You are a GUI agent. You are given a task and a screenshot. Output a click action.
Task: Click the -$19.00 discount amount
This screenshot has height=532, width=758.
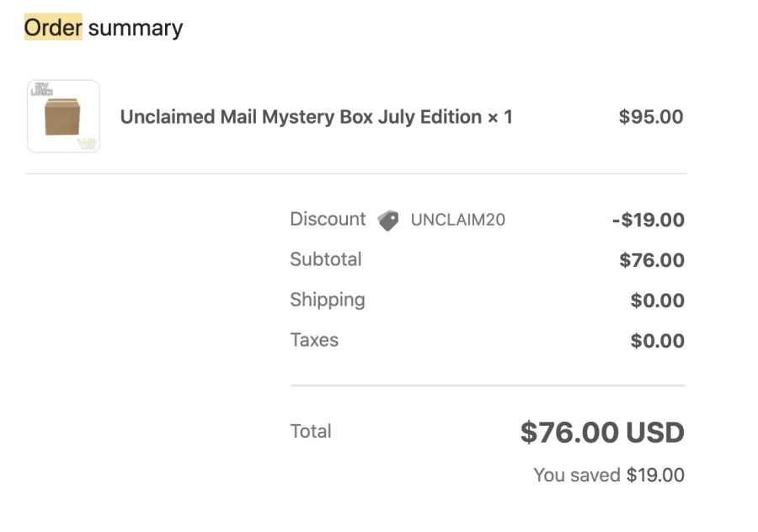[649, 220]
